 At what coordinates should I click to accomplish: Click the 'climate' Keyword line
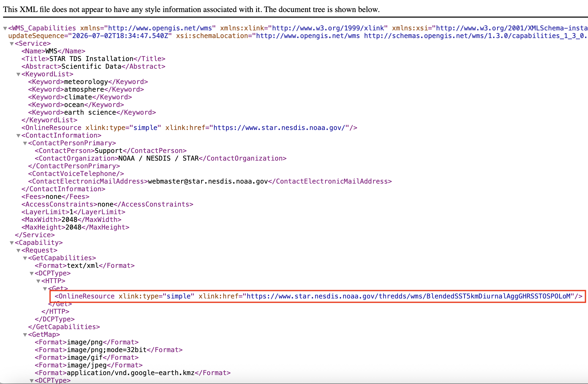80,97
